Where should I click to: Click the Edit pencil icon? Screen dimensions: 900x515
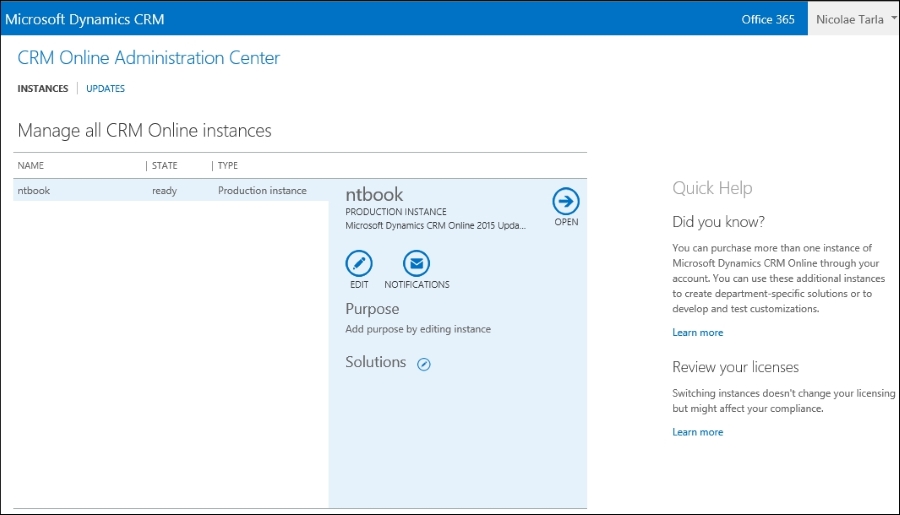coord(359,264)
